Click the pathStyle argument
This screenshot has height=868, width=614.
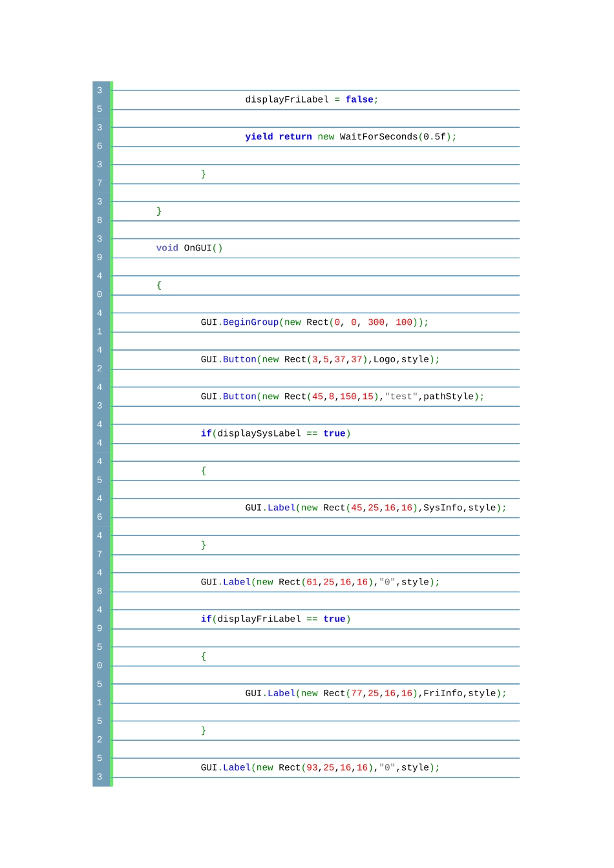449,397
